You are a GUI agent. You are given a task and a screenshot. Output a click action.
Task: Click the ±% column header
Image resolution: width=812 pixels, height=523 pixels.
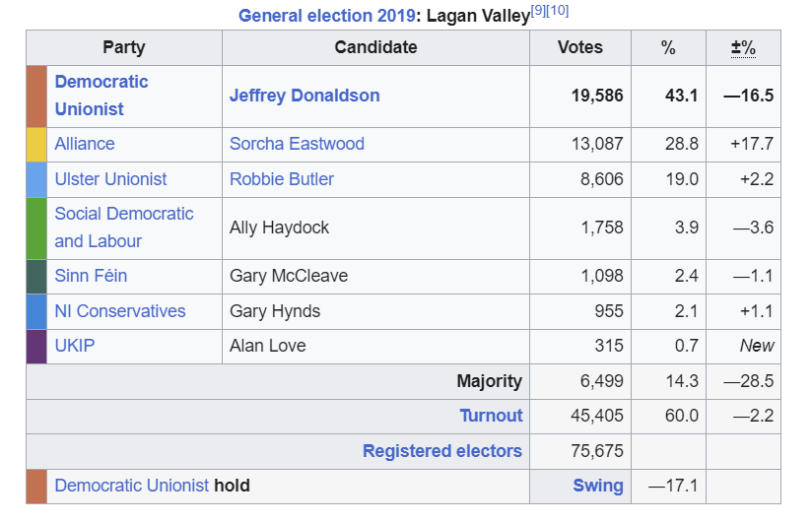pos(743,47)
